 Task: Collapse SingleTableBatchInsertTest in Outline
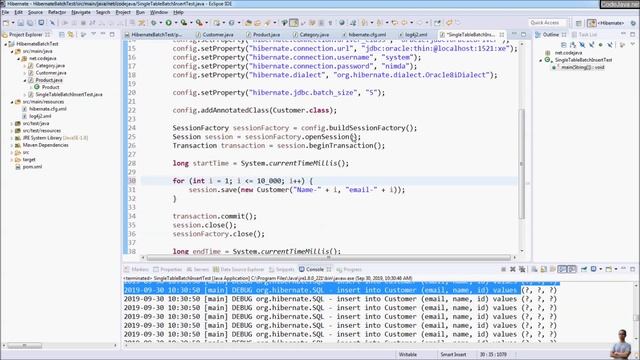[x=541, y=60]
